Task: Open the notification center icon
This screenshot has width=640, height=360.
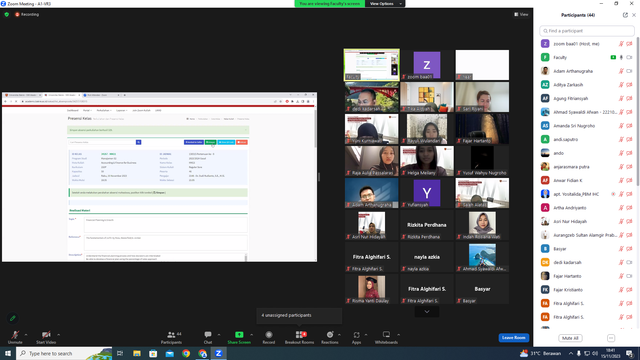Action: (x=630, y=353)
